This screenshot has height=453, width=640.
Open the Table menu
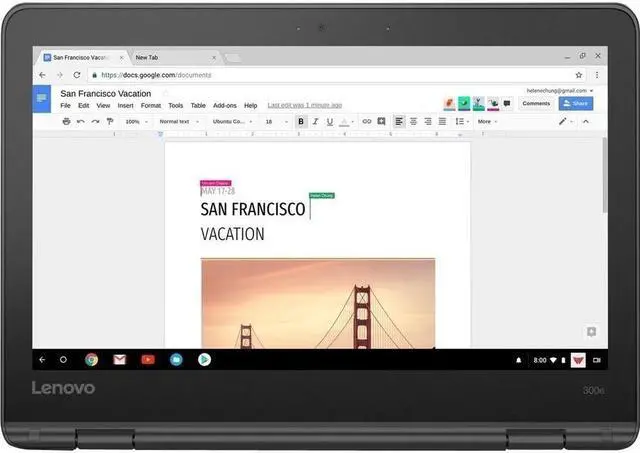198,105
